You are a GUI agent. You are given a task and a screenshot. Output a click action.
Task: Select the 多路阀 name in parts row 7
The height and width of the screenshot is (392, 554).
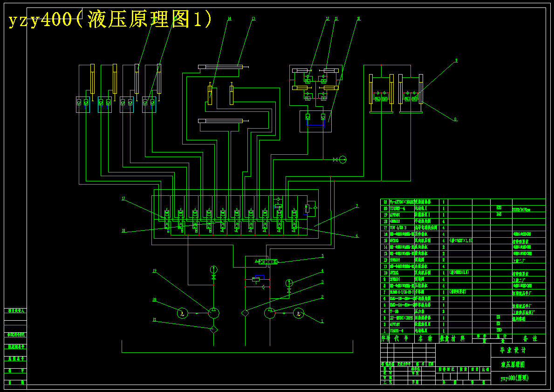(x=419, y=292)
